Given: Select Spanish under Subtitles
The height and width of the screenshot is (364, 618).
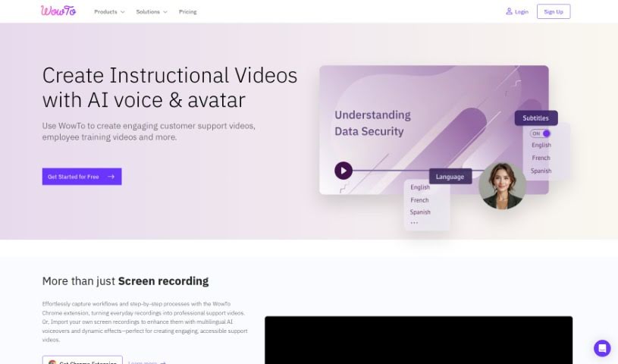Looking at the screenshot, I should [541, 171].
